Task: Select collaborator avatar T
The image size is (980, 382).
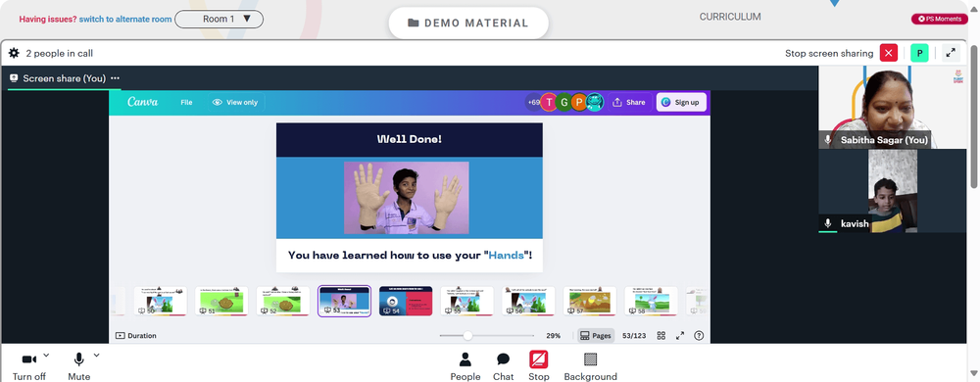Action: [x=549, y=103]
